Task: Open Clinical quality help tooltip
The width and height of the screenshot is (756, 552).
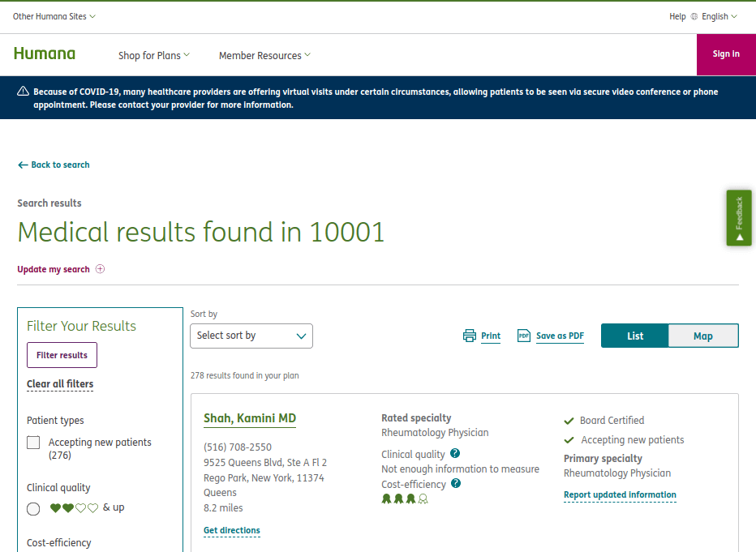Action: pos(455,453)
